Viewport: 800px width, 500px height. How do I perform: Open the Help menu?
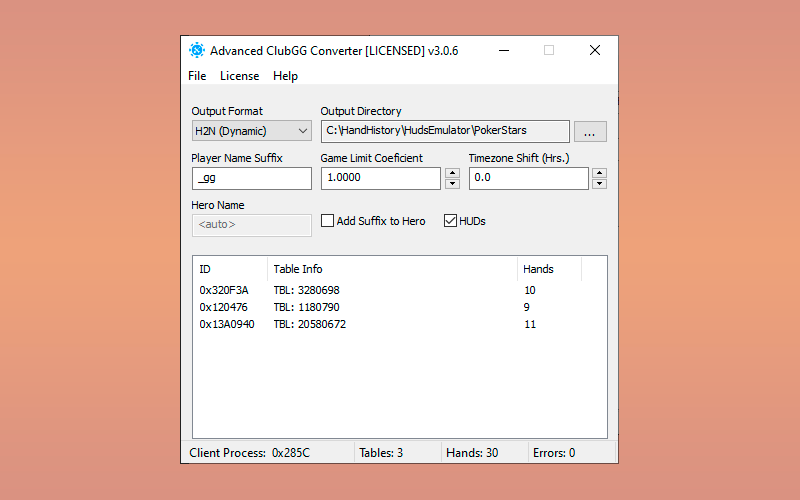(x=285, y=76)
